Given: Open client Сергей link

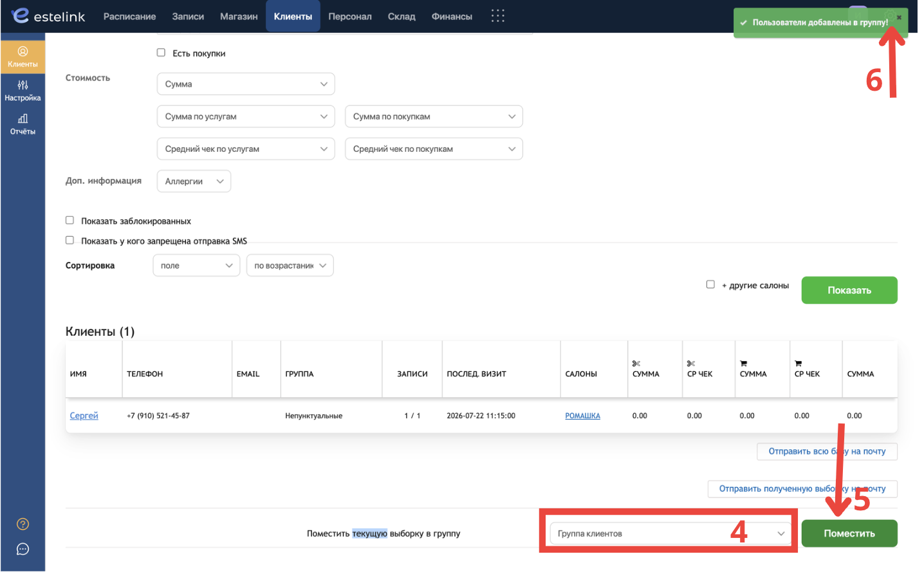Looking at the screenshot, I should pos(84,416).
